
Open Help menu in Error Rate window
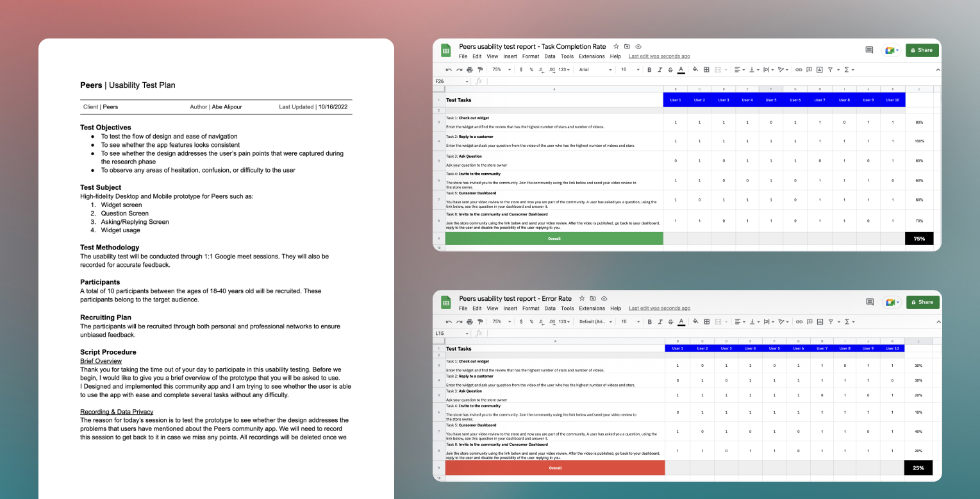click(x=615, y=309)
